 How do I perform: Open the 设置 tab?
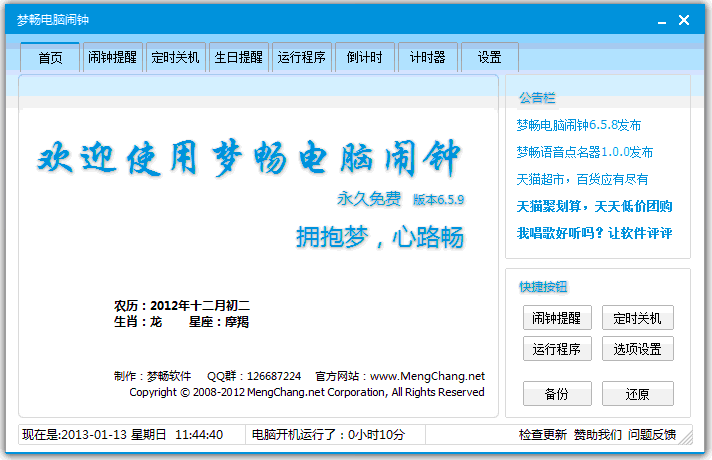pyautogui.click(x=490, y=57)
